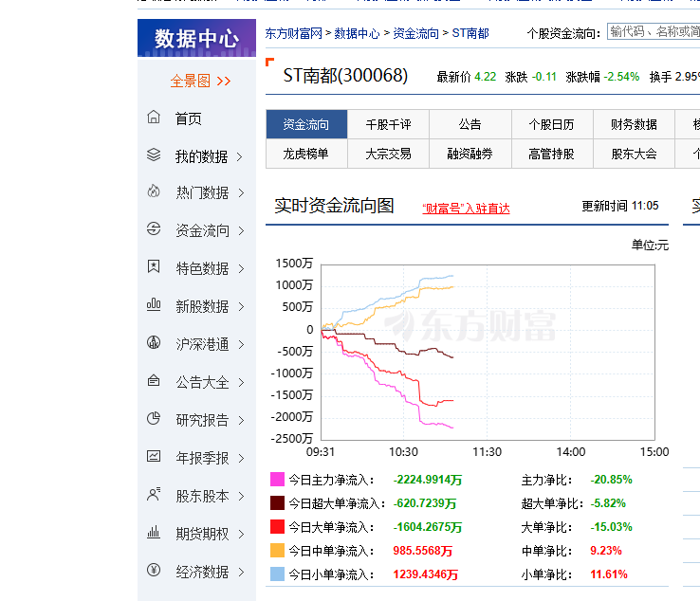The image size is (700, 601).
Task: Expand the 资金流向 sidebar submenu arrow
Action: click(x=241, y=230)
